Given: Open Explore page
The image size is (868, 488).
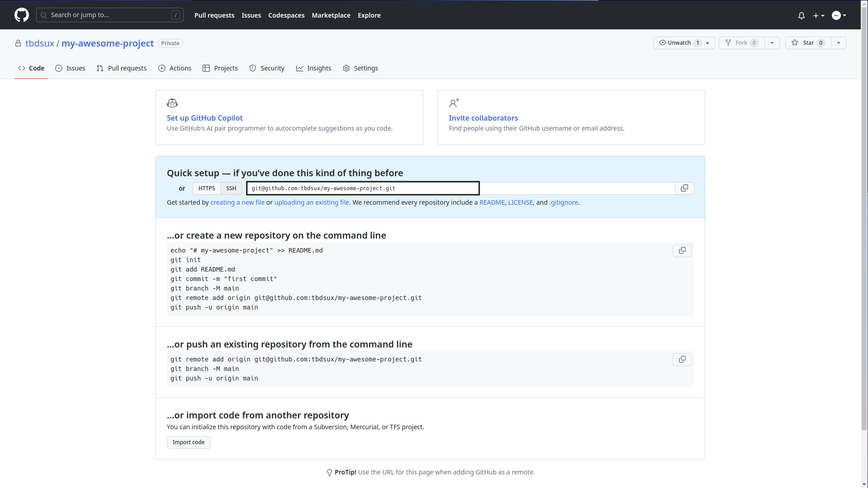Looking at the screenshot, I should [369, 15].
